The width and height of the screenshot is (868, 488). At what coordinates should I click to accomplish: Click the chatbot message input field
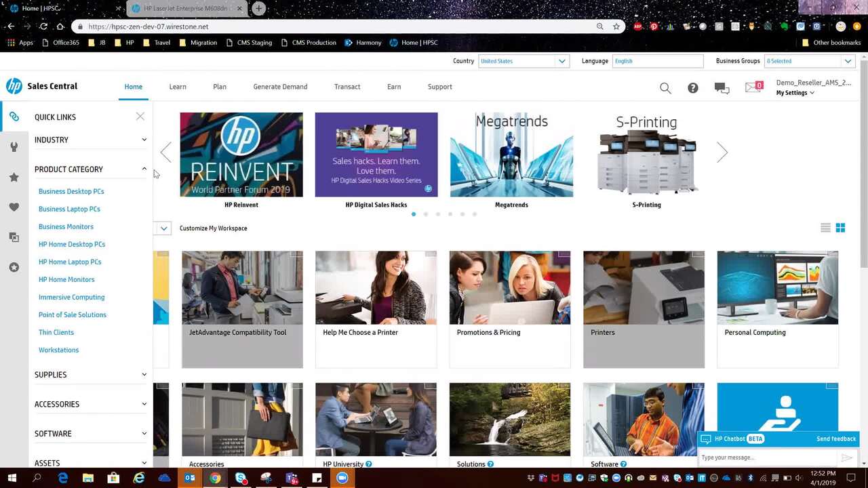pos(768,457)
